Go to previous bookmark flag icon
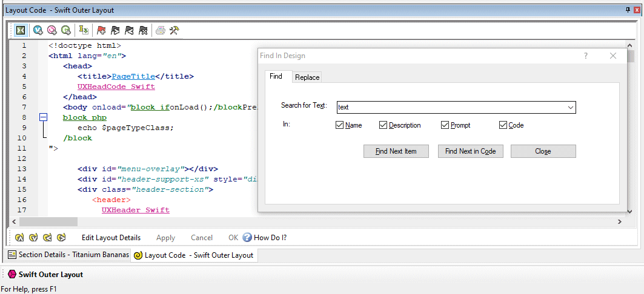Screen dimensions: 644x294 coord(130,30)
